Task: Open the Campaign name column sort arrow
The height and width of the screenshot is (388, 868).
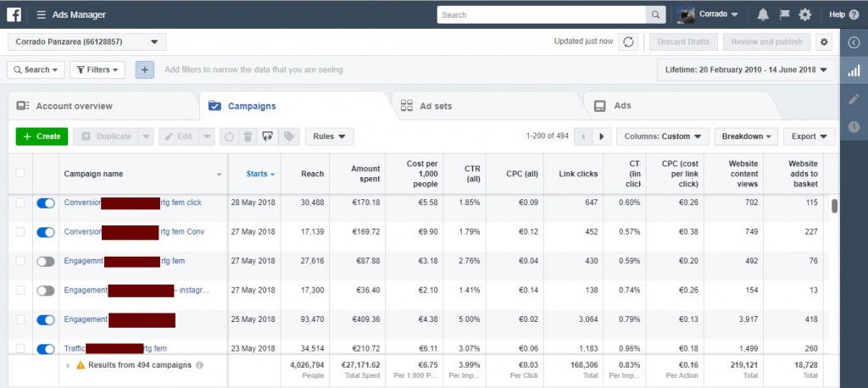Action: coord(220,175)
